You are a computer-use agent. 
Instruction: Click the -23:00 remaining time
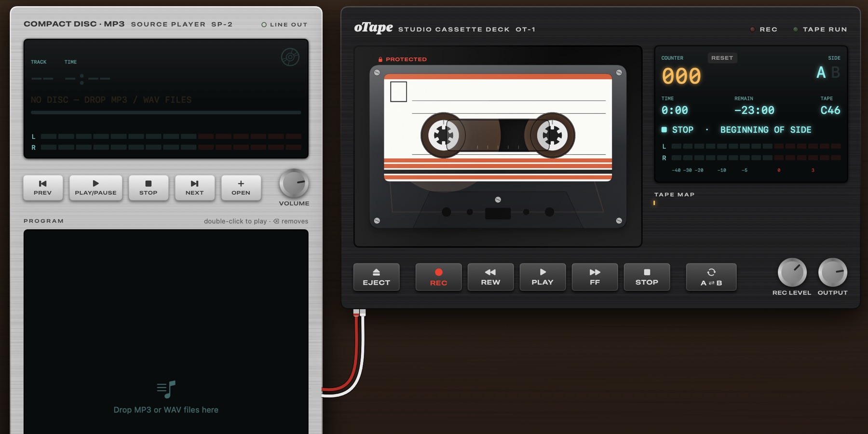tap(754, 110)
